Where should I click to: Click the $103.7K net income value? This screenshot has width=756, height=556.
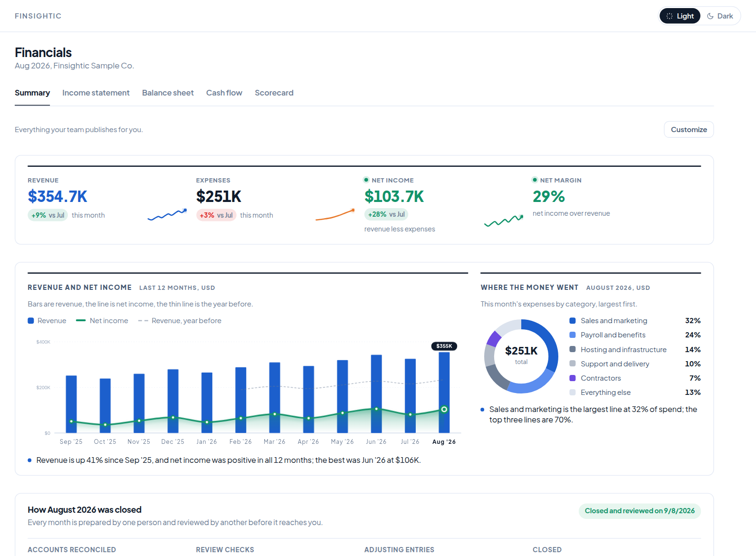394,196
